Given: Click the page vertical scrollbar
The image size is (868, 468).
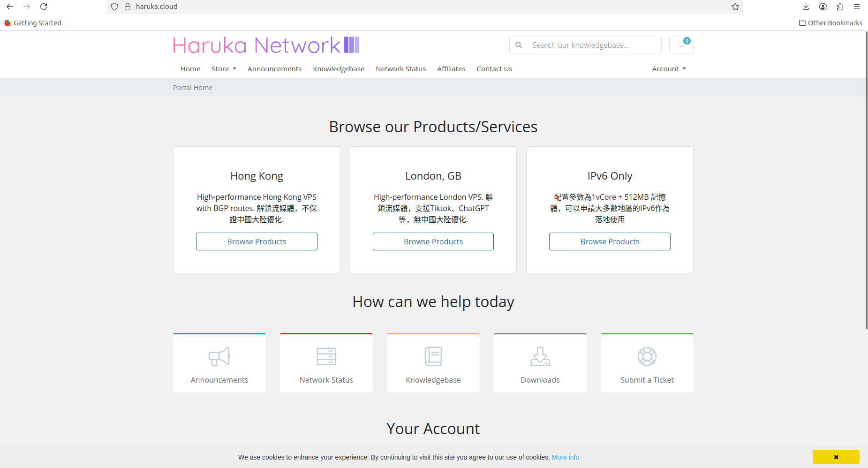Looking at the screenshot, I should coord(866,180).
